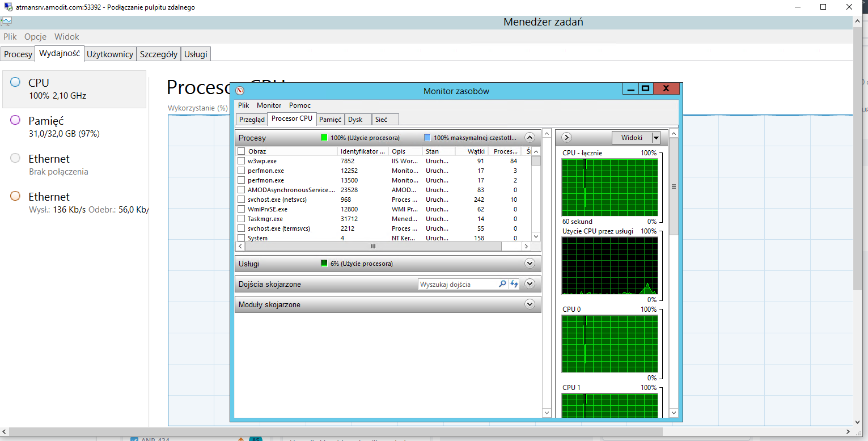The image size is (868, 441).
Task: Check the svchost.exe (termsvcs) checkbox
Action: pos(242,228)
